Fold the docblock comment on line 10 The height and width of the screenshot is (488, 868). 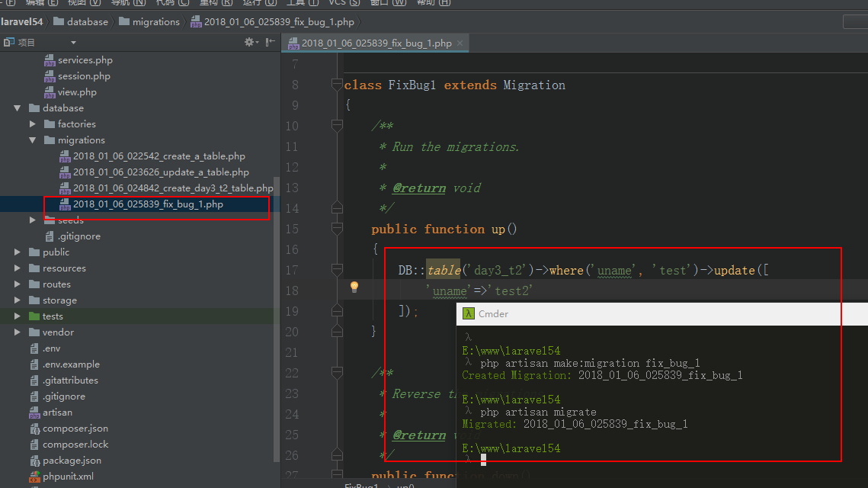pos(337,126)
